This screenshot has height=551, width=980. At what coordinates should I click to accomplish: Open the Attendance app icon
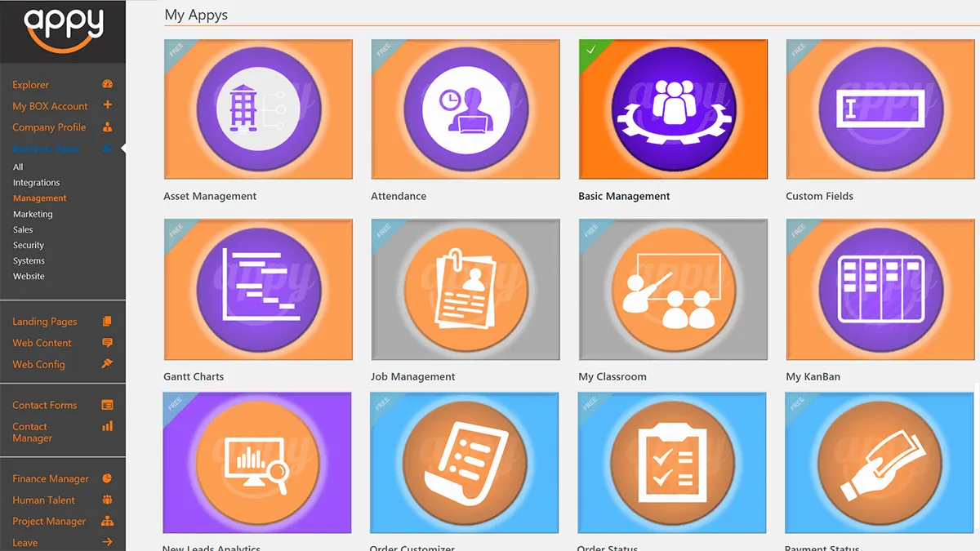[465, 109]
